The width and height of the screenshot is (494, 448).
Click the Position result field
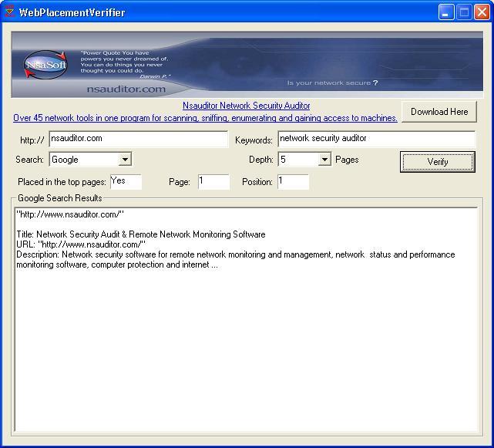coord(293,181)
